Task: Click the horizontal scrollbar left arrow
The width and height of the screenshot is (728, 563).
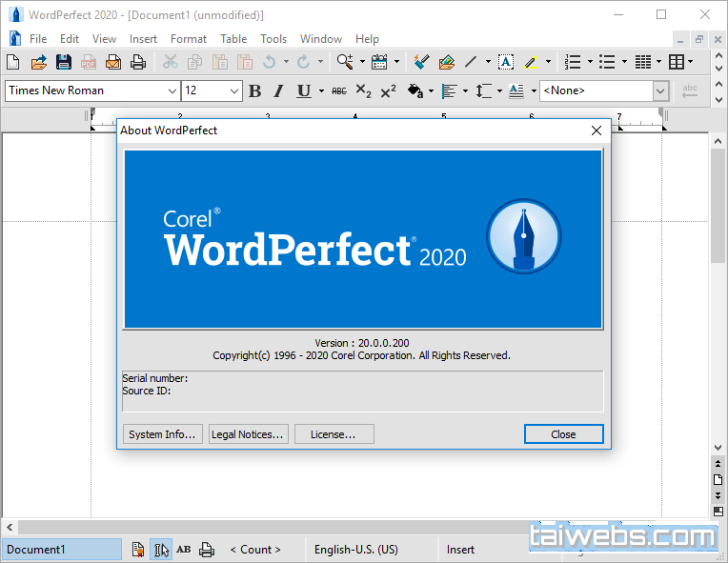Action: click(x=10, y=527)
